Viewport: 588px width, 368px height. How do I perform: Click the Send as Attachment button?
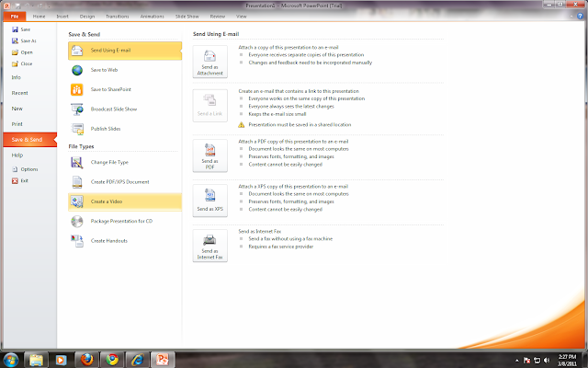click(x=210, y=62)
